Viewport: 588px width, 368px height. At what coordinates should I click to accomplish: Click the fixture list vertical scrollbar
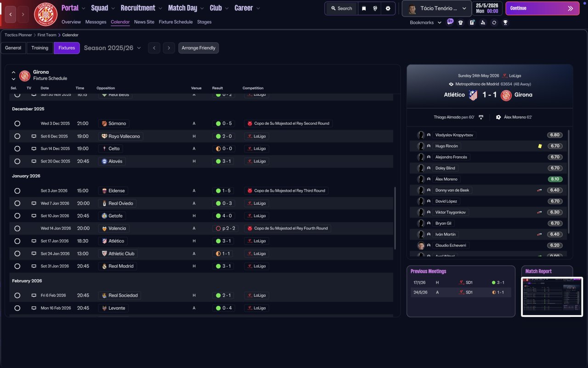(395, 218)
